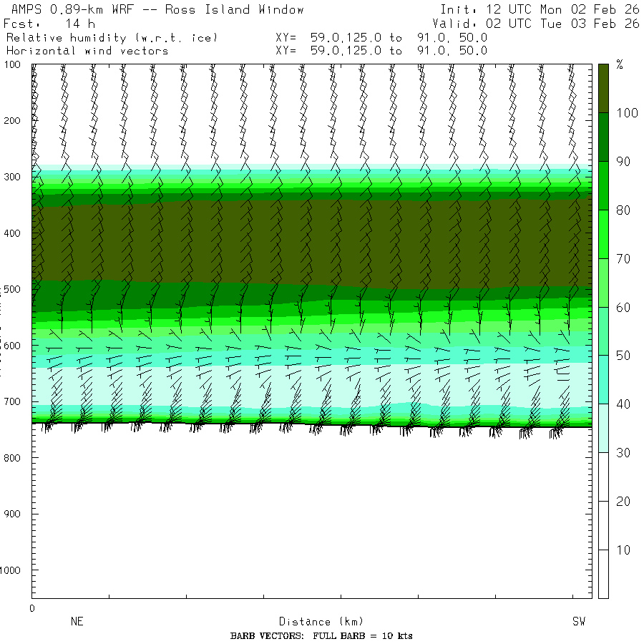Click the 800 pressure axis label
Image resolution: width=644 pixels, height=644 pixels.
click(x=12, y=458)
